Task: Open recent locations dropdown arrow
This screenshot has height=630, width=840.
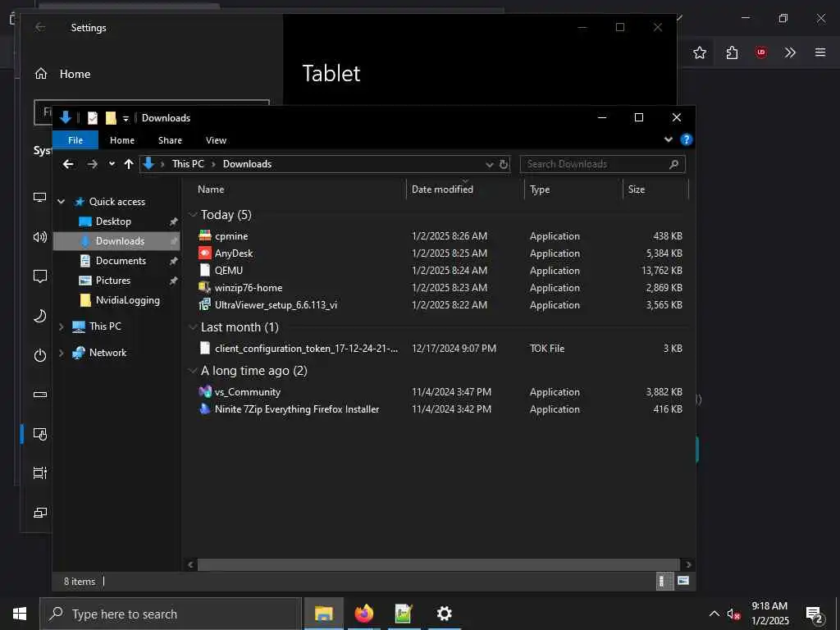Action: click(112, 164)
